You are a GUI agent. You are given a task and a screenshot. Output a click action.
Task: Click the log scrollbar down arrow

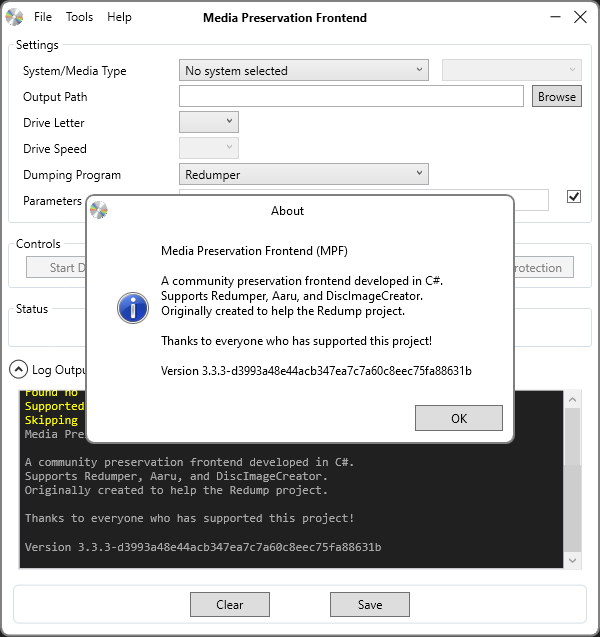(x=572, y=560)
